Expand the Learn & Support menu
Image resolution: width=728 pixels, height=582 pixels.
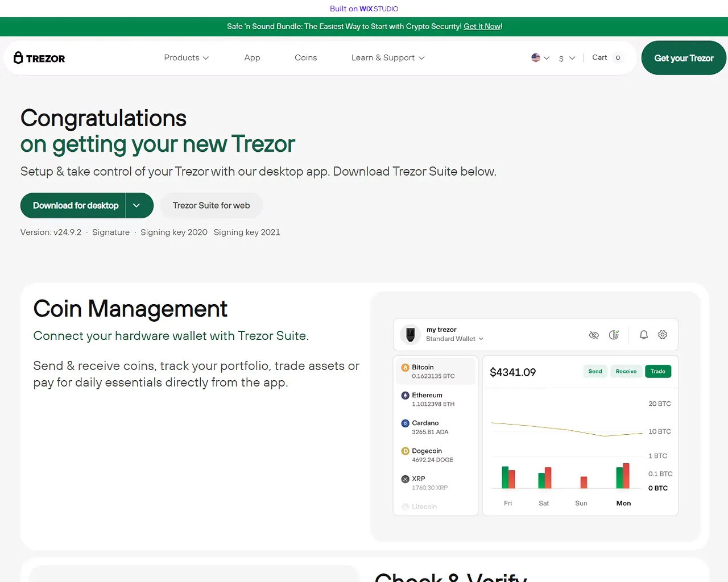388,58
